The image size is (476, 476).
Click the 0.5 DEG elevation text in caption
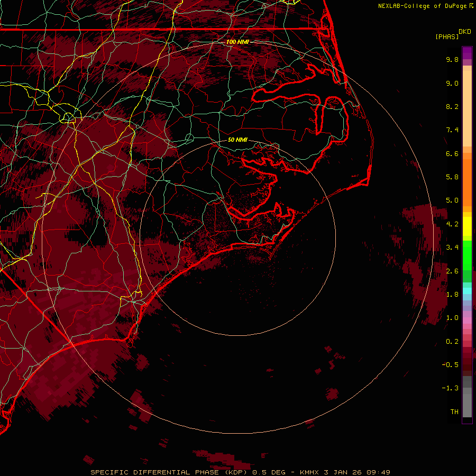(x=269, y=472)
